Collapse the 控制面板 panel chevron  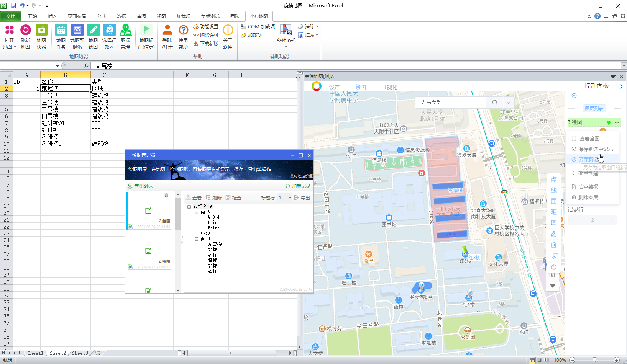tap(621, 87)
